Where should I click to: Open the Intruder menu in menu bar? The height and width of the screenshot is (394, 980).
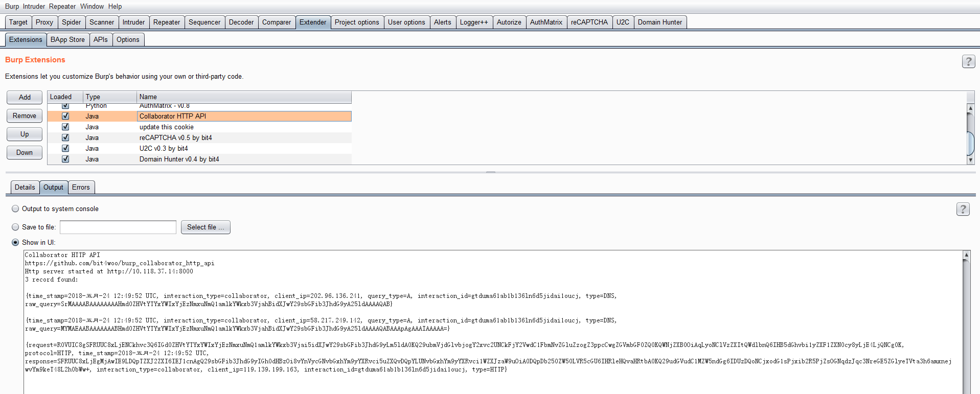click(x=34, y=6)
